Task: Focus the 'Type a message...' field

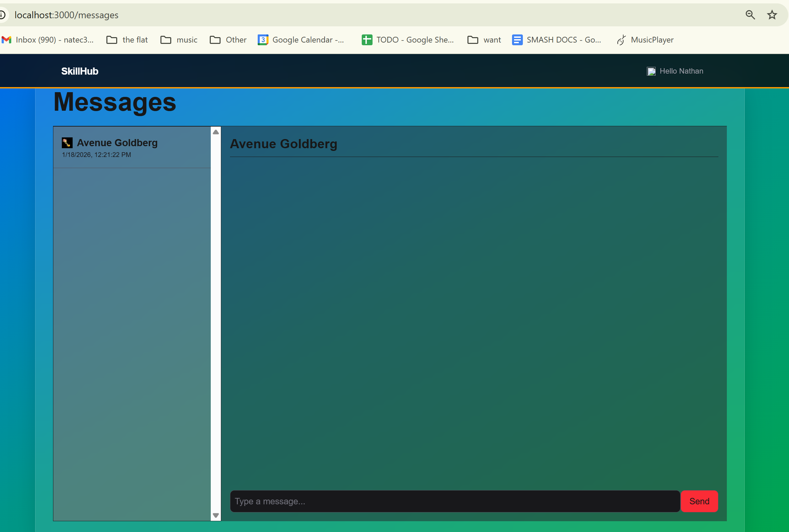Action: (x=455, y=501)
